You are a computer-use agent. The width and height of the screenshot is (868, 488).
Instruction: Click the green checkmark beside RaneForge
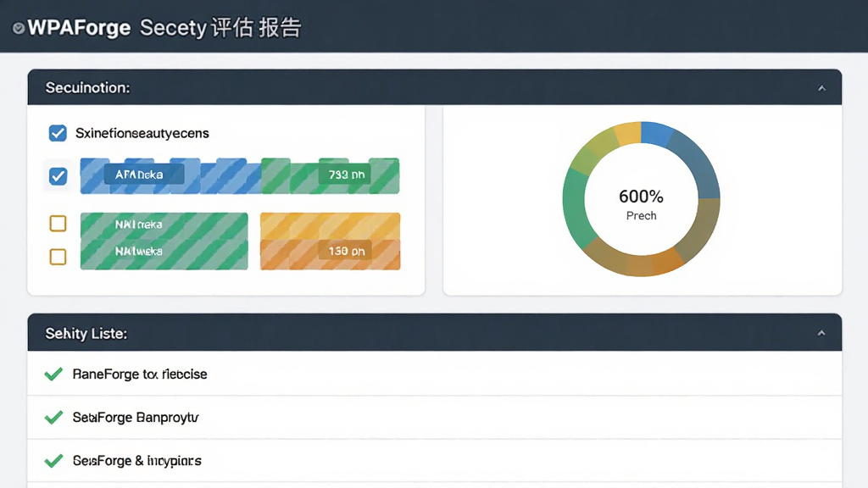[53, 374]
